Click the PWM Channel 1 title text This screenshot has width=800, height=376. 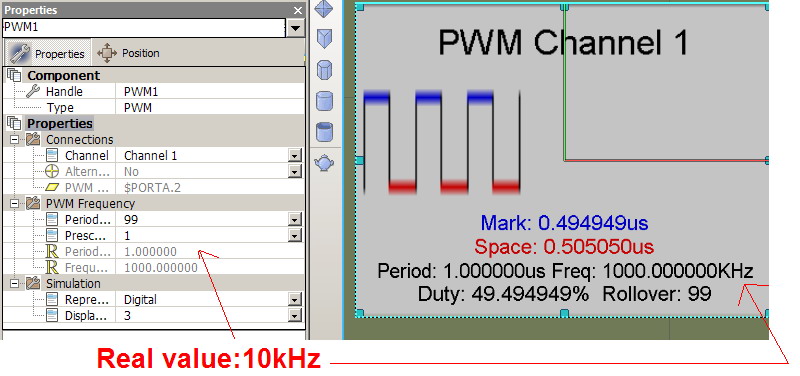coord(563,42)
